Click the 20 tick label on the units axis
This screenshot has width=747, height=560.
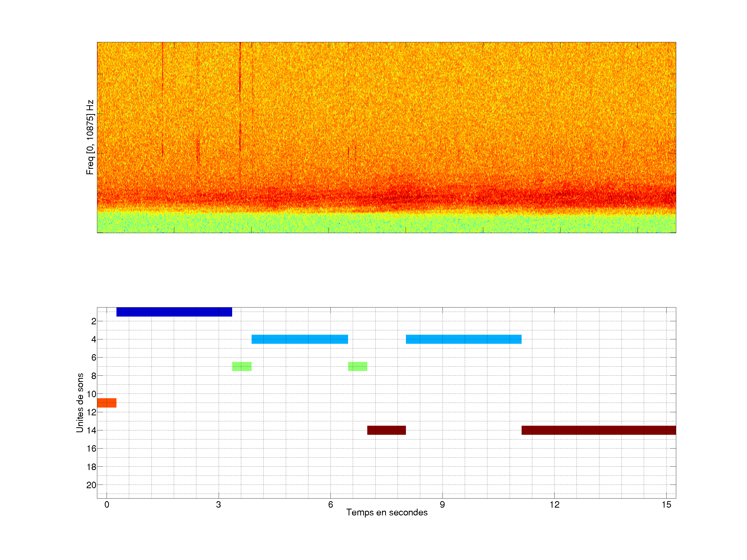[91, 485]
